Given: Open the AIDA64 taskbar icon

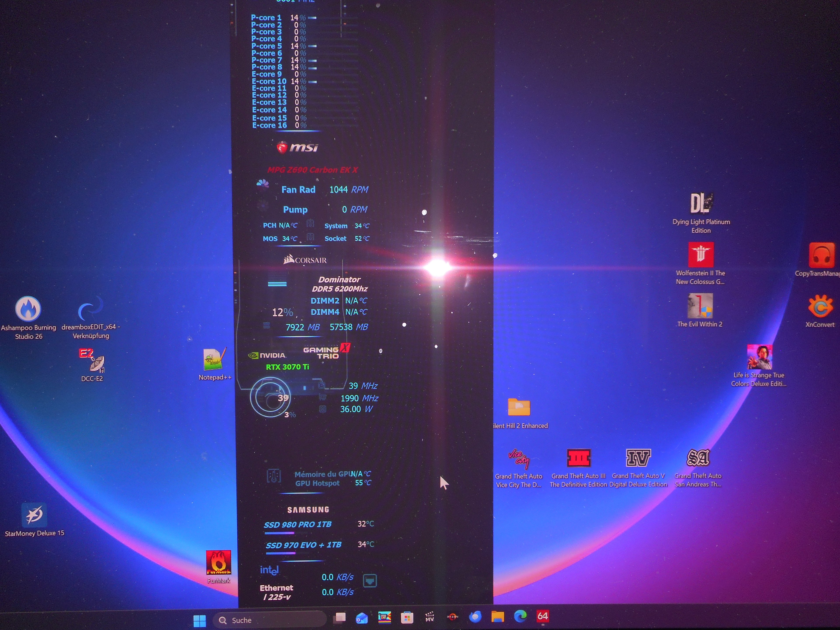Looking at the screenshot, I should click(542, 616).
